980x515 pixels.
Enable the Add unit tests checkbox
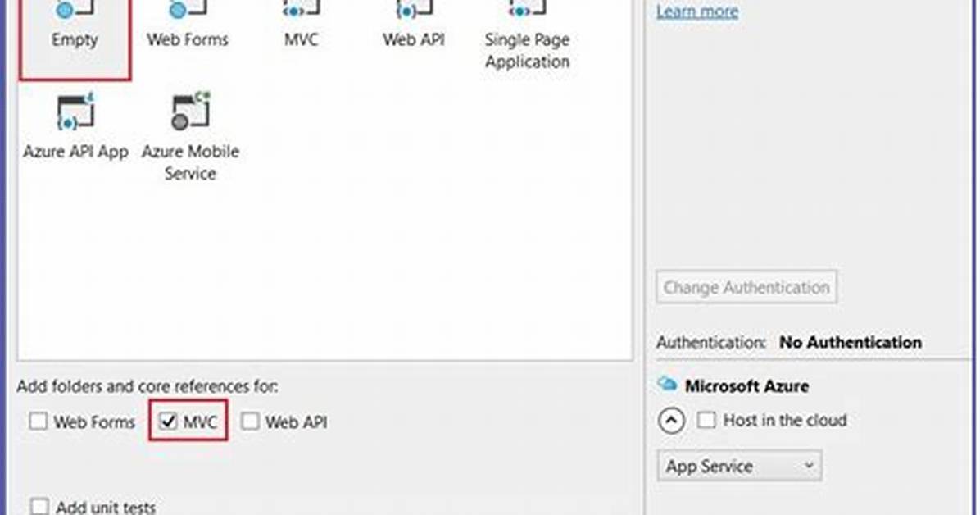[x=39, y=506]
